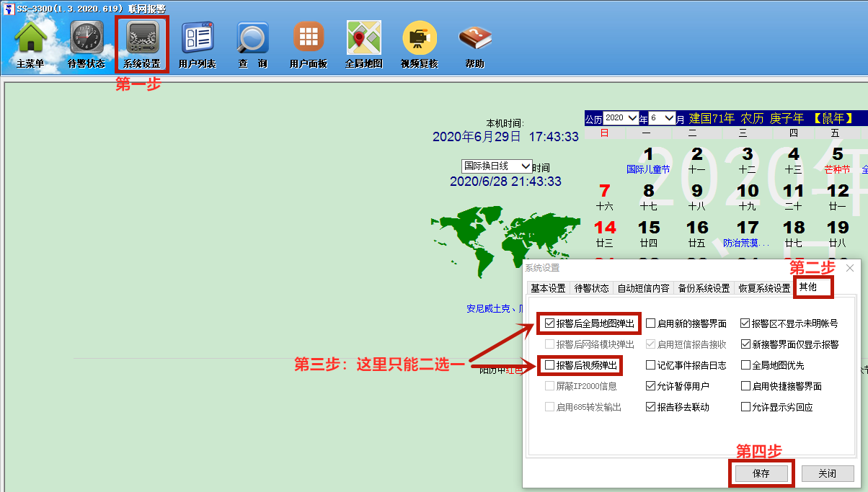
Task: Click the 查询 magnifier icon
Action: pyautogui.click(x=252, y=43)
